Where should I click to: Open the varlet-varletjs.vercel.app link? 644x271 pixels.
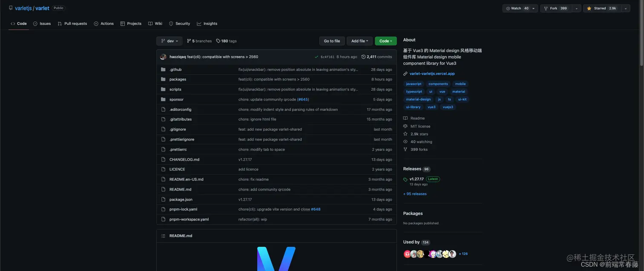pyautogui.click(x=432, y=74)
